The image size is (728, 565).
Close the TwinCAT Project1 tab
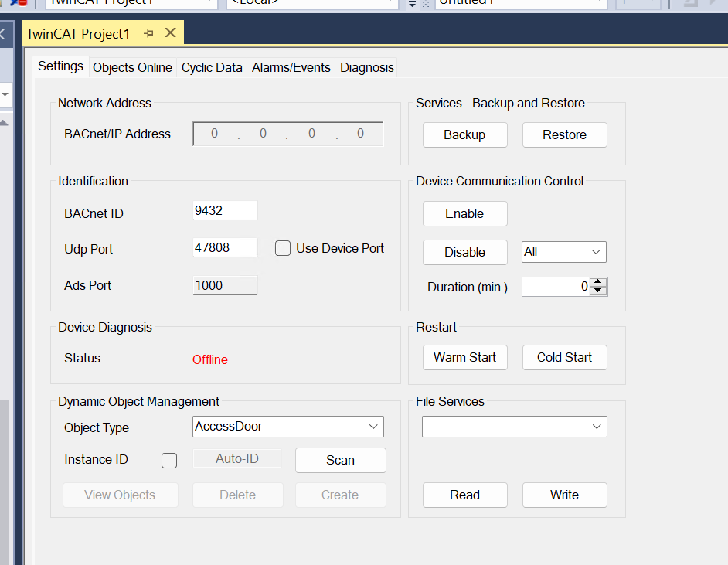click(170, 33)
